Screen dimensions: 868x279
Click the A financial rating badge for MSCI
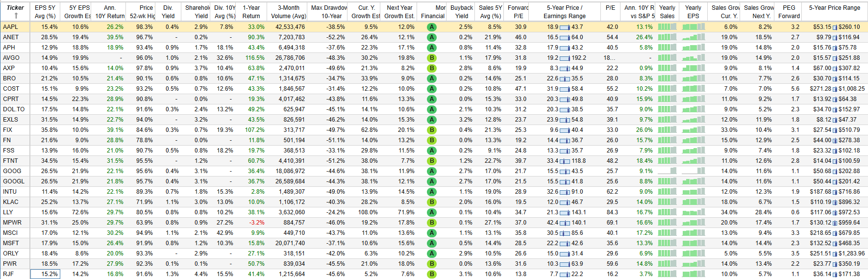pyautogui.click(x=432, y=233)
